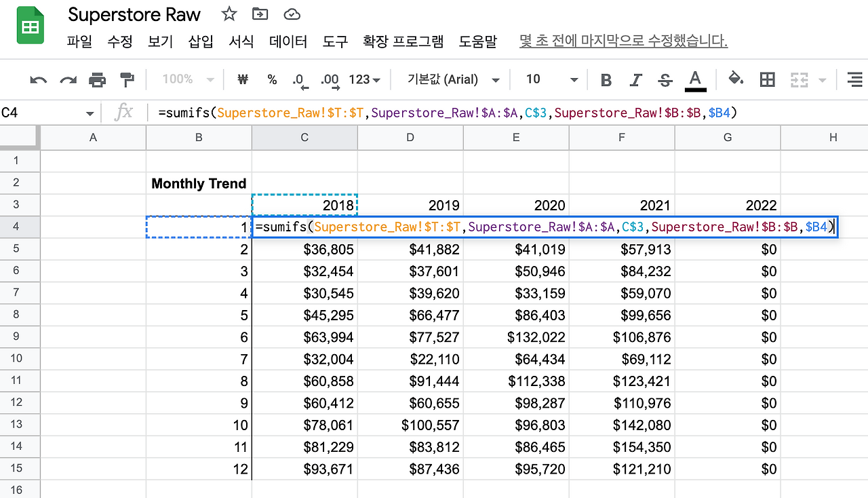868x498 pixels.
Task: Format selected cell as percent
Action: click(272, 79)
